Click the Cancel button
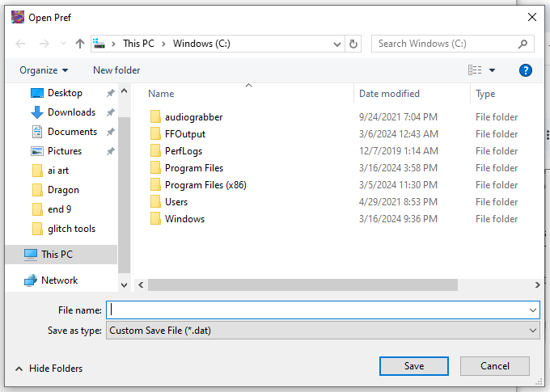550x392 pixels. [494, 366]
